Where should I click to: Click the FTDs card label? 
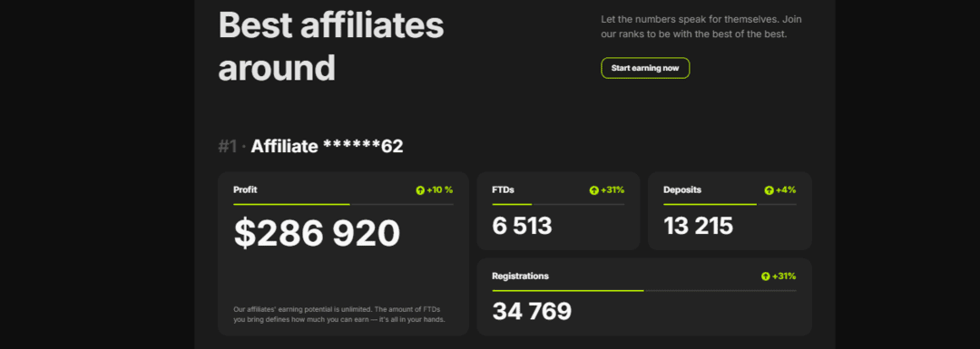tap(503, 189)
